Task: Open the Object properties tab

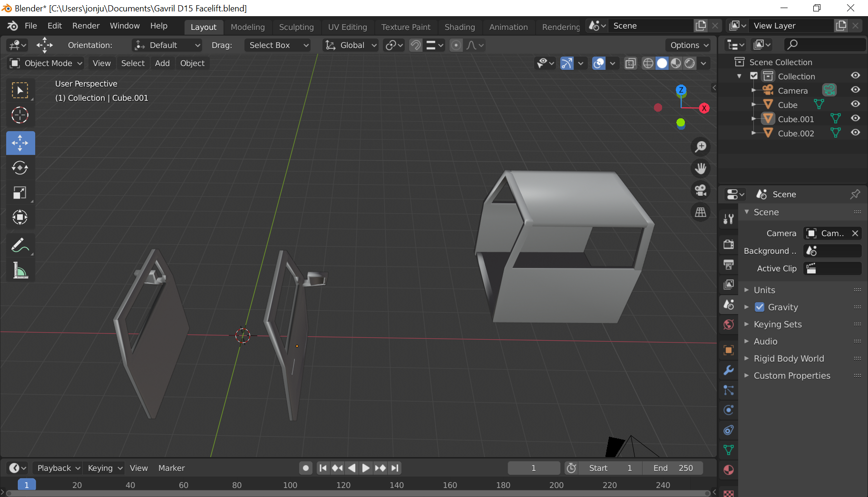Action: pos(729,350)
